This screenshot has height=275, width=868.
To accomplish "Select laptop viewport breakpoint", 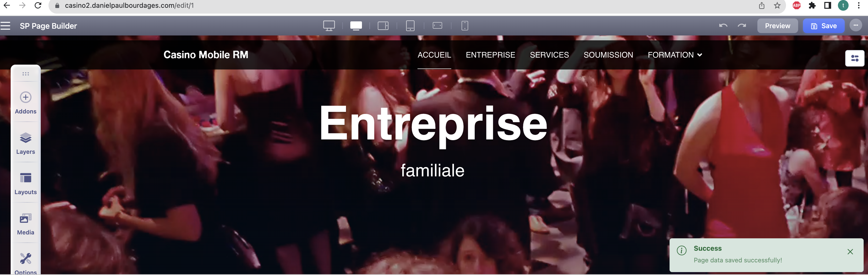I will coord(357,26).
